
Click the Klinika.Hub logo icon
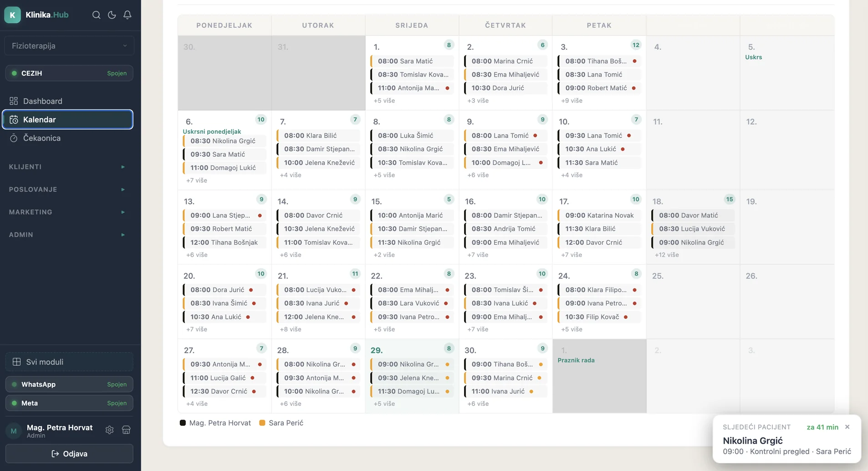12,15
